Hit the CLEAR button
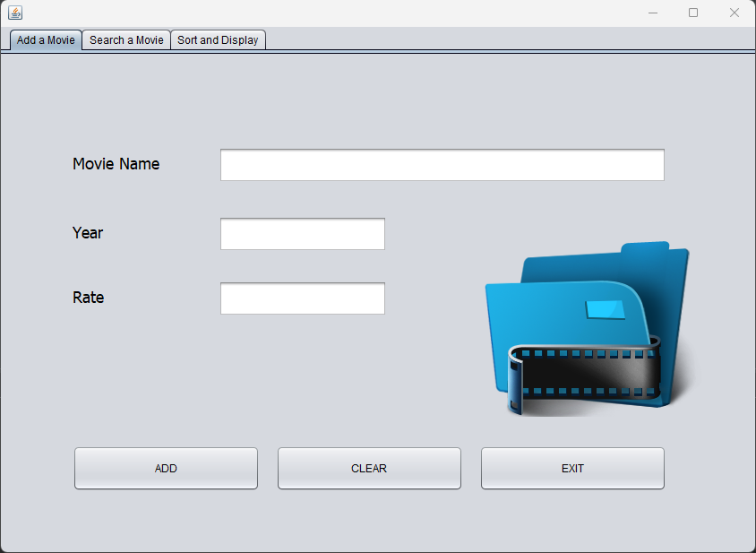The width and height of the screenshot is (756, 553). click(369, 469)
